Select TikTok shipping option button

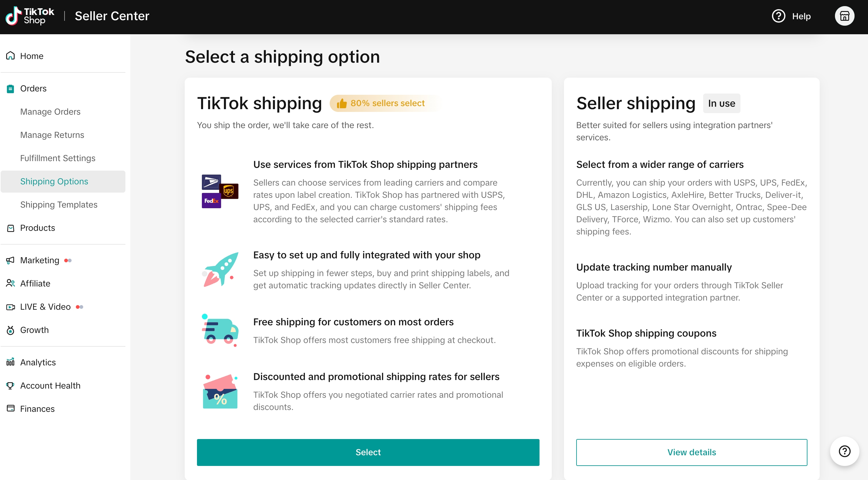pyautogui.click(x=368, y=452)
